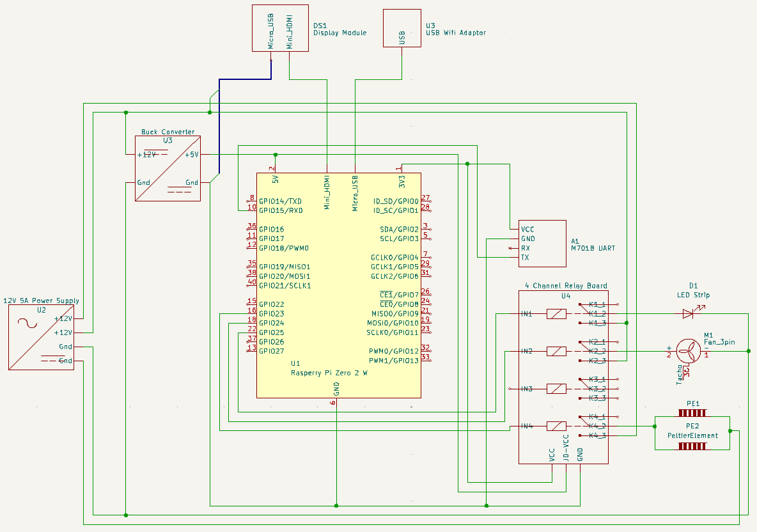
Task: Click the MISO0/GPIO9 pin label
Action: (395, 314)
